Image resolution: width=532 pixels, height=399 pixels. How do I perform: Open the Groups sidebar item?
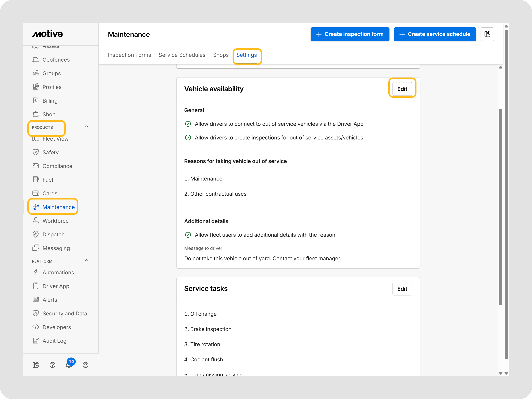(x=46, y=73)
